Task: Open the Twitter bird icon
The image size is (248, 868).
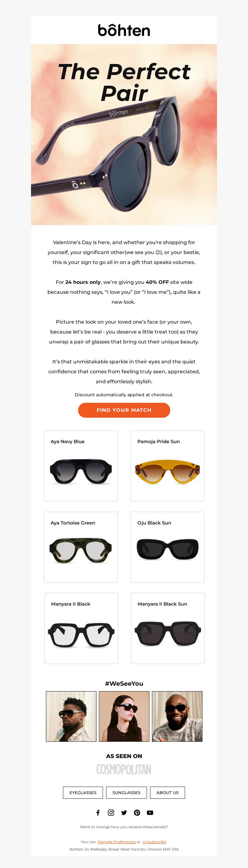Action: coord(124,812)
